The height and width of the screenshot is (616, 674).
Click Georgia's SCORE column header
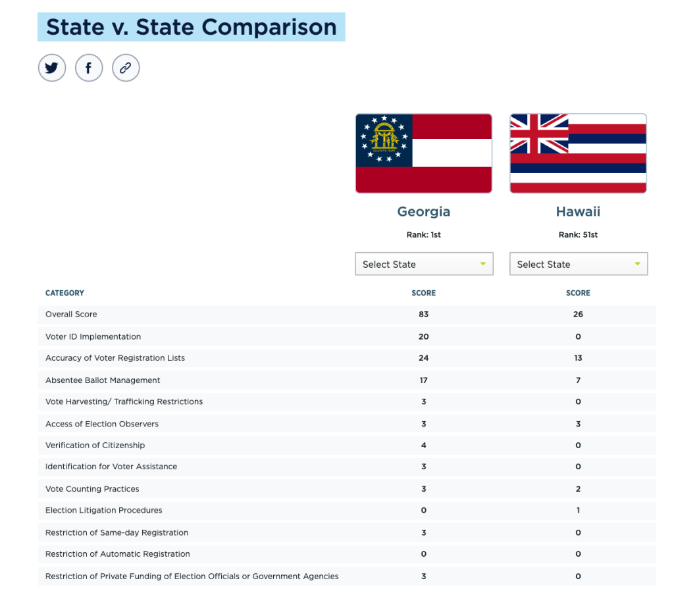[x=423, y=293]
